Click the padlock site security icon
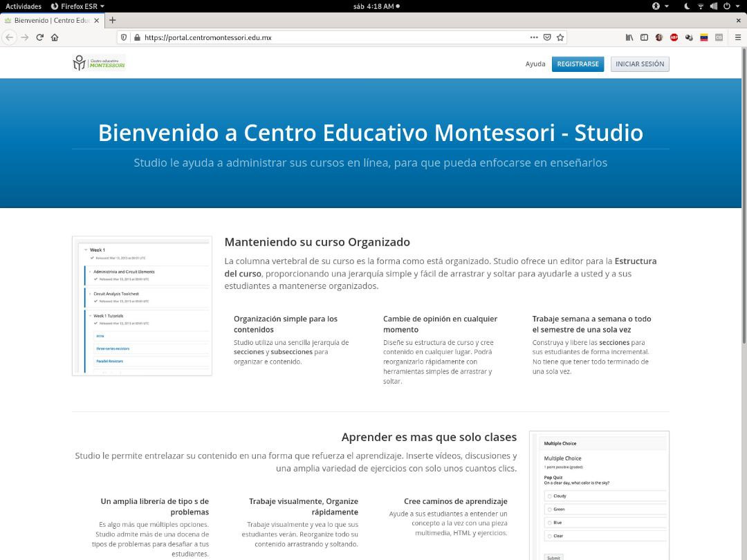 pos(137,37)
